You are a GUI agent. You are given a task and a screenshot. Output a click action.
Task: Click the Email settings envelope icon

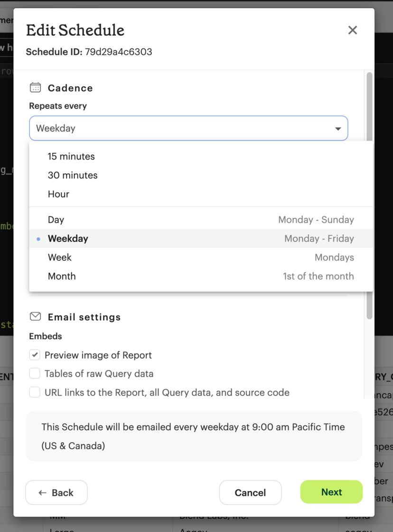[x=35, y=317]
